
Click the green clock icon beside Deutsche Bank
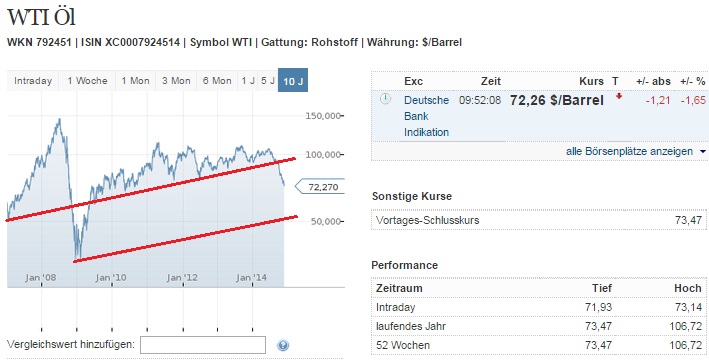pos(385,99)
